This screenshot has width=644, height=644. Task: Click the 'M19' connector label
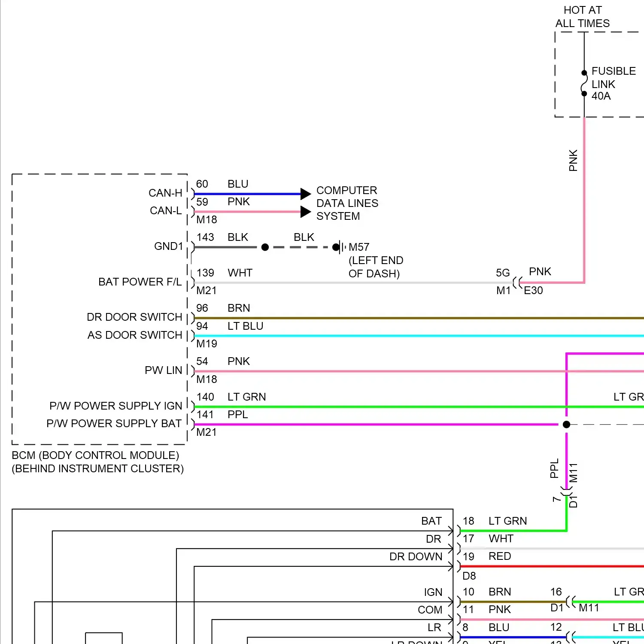(207, 344)
